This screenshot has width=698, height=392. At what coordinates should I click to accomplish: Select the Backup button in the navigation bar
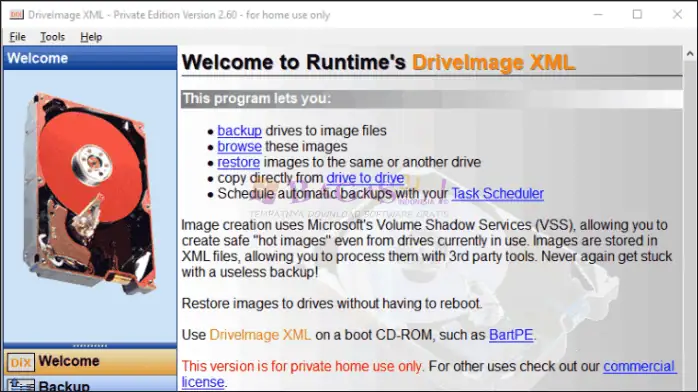[x=90, y=384]
